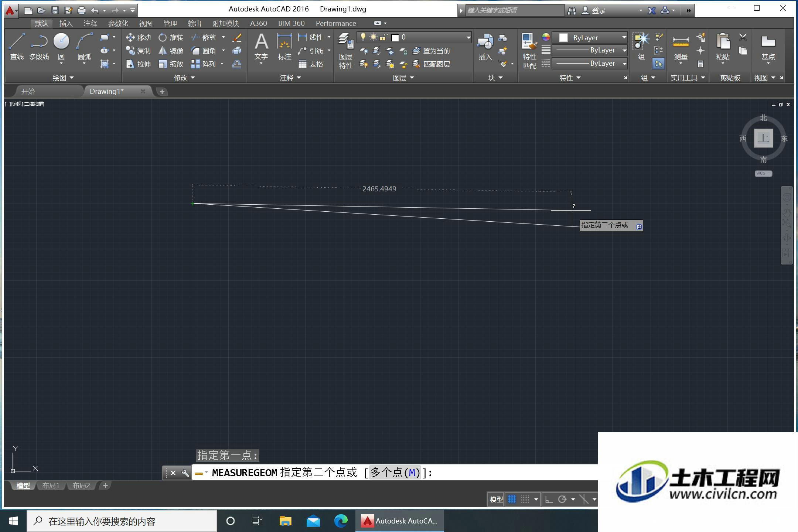Click 置为当前 (Make Current) layer button
Image resolution: width=798 pixels, height=532 pixels.
click(x=431, y=51)
